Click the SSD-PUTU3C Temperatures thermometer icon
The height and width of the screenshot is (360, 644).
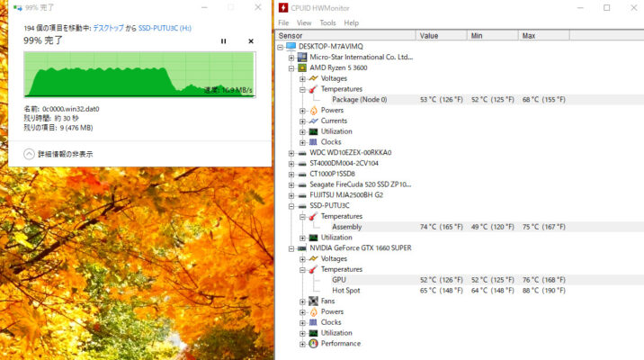click(313, 217)
